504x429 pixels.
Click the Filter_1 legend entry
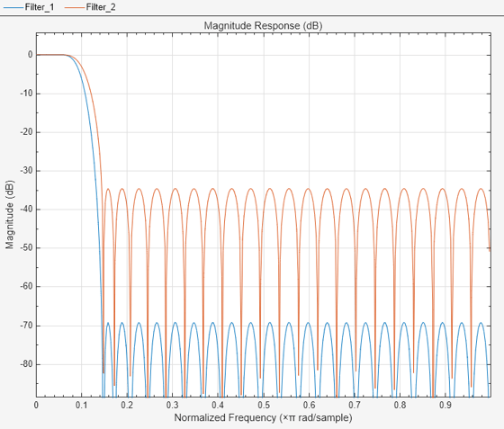click(x=28, y=7)
